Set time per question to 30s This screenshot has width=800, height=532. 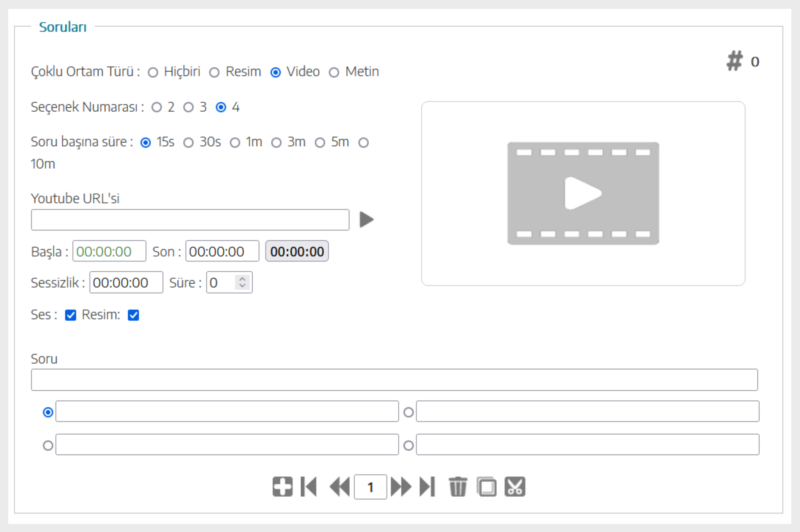[x=189, y=143]
